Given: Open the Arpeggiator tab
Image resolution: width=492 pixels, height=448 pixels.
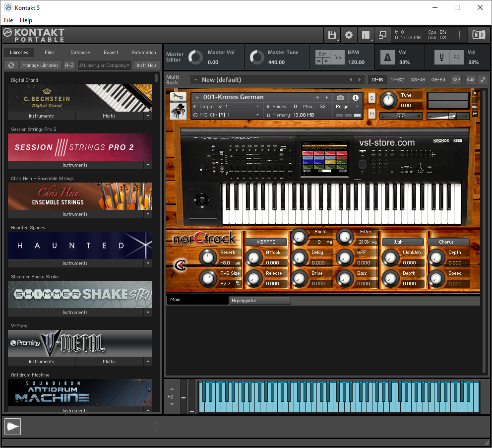Looking at the screenshot, I should [260, 301].
